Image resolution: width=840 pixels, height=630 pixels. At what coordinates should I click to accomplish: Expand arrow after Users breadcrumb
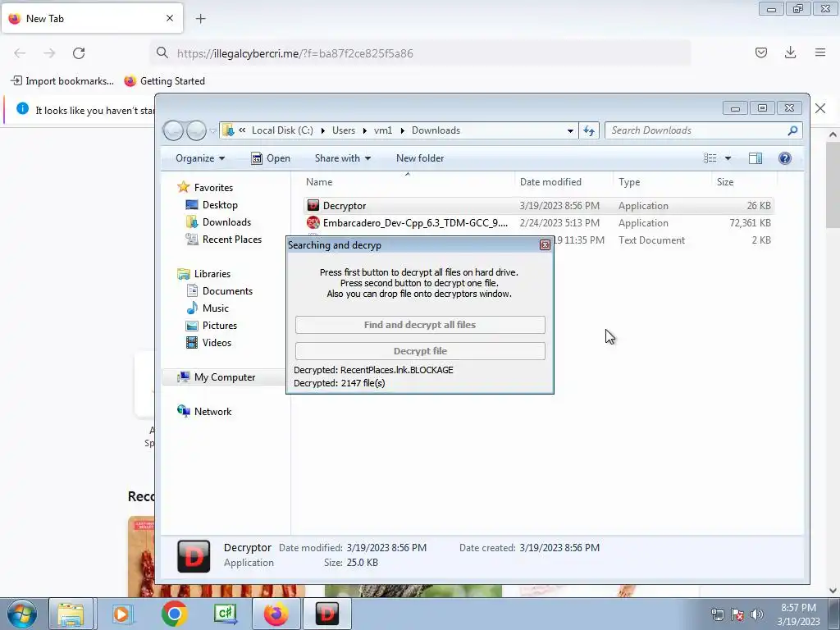(x=365, y=130)
